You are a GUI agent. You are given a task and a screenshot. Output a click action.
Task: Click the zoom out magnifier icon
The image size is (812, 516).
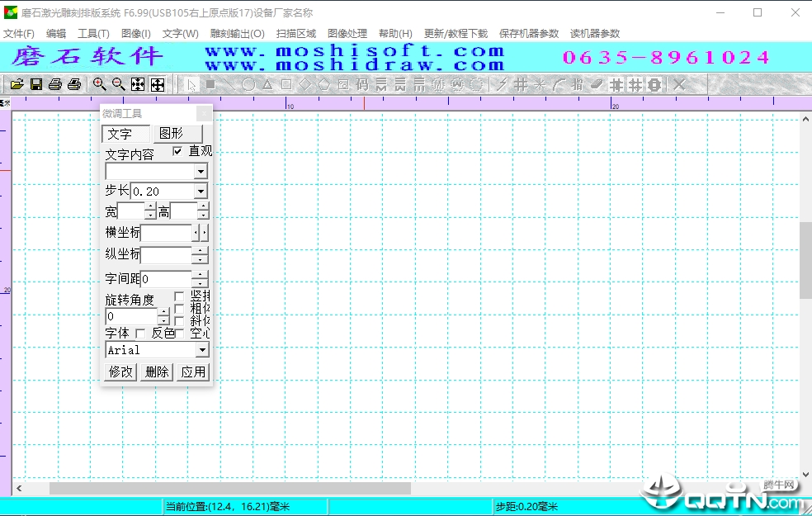click(x=119, y=84)
